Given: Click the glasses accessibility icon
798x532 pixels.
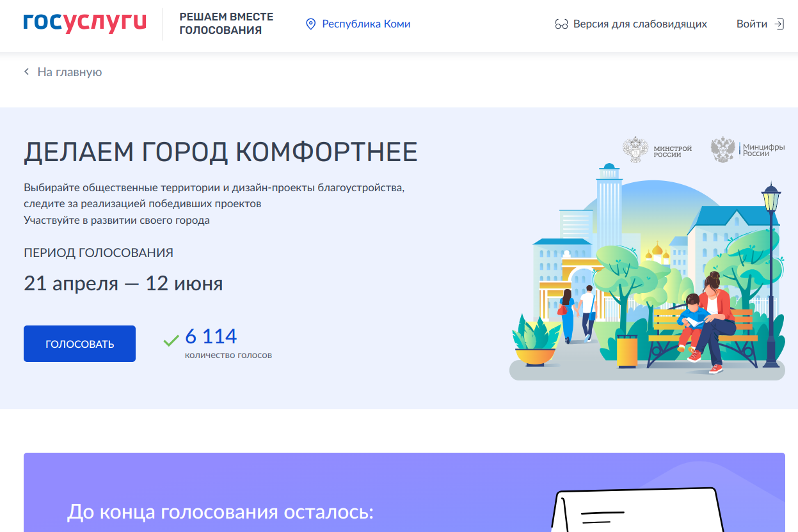Looking at the screenshot, I should (x=561, y=24).
